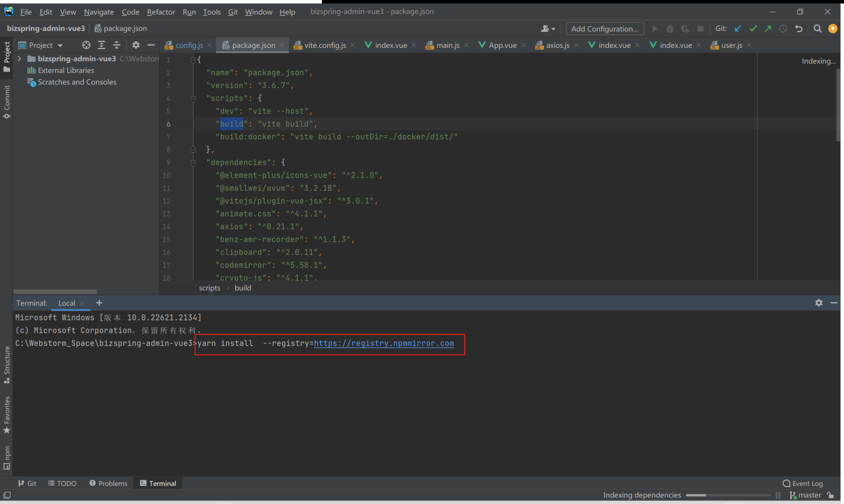The width and height of the screenshot is (844, 504).
Task: Select External Libraries in project tree
Action: [61, 70]
